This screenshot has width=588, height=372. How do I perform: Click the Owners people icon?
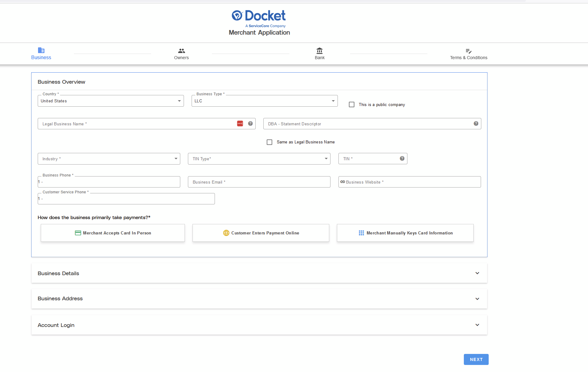point(181,51)
